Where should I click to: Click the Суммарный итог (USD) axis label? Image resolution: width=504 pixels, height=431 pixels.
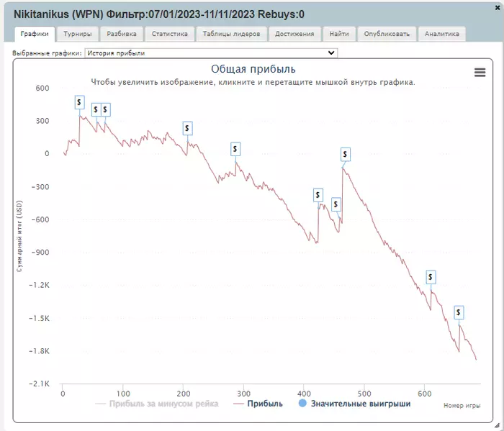(x=19, y=236)
